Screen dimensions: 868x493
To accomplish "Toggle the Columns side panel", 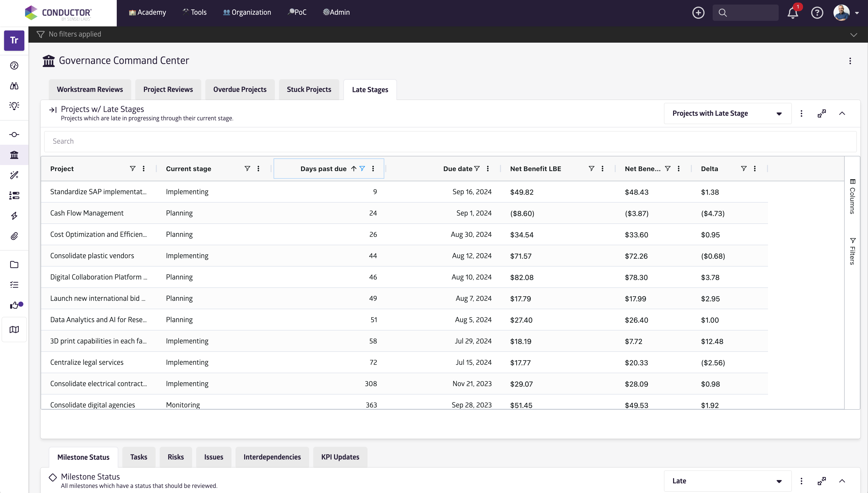I will (852, 196).
